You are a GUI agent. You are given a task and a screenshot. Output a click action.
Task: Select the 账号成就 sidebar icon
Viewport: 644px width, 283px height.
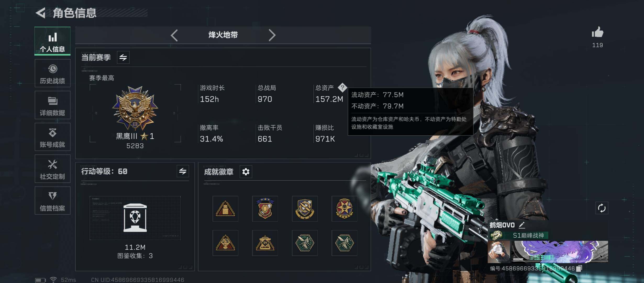pyautogui.click(x=52, y=137)
